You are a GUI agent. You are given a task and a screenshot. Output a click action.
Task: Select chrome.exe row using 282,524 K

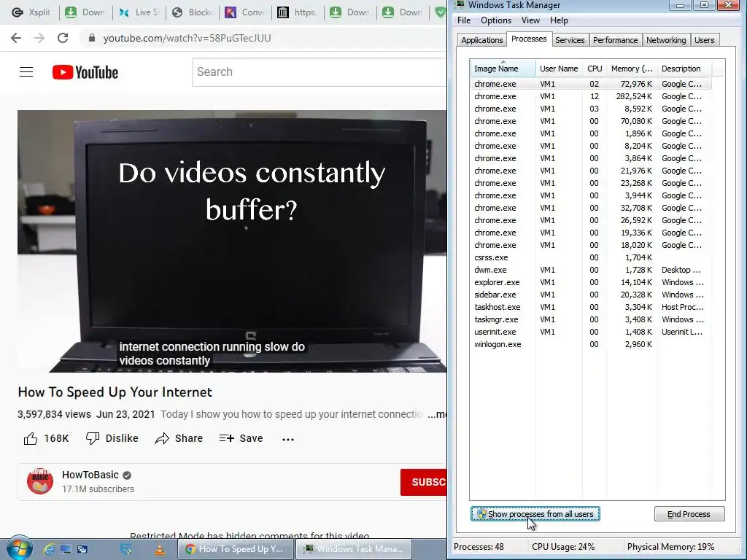click(590, 96)
